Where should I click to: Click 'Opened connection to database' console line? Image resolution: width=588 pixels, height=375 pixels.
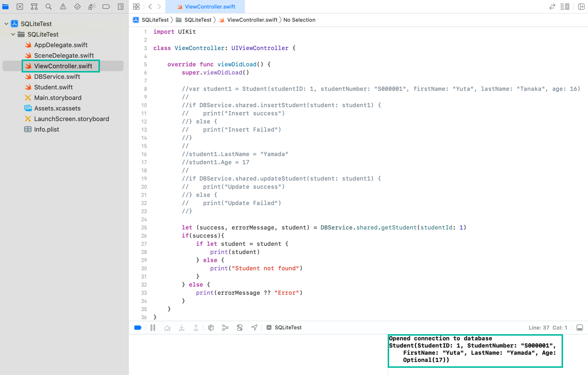(441, 339)
